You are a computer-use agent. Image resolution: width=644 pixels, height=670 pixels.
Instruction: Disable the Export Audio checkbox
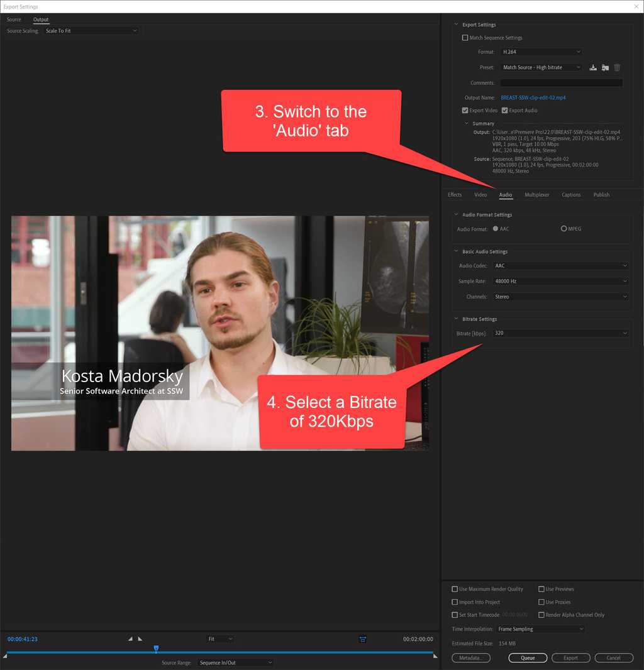tap(504, 110)
